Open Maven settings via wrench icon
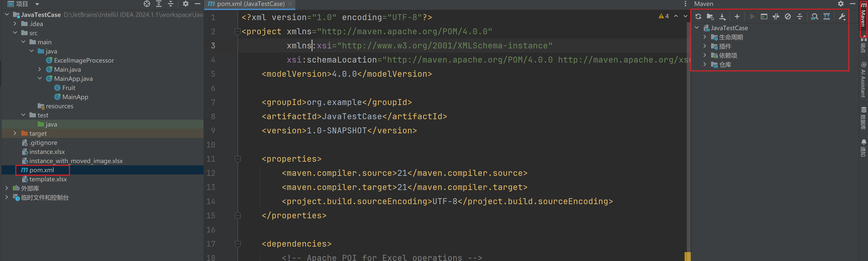 click(x=842, y=16)
